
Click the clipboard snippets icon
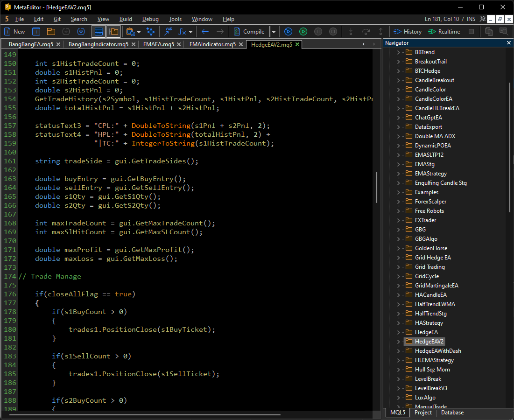[x=130, y=32]
